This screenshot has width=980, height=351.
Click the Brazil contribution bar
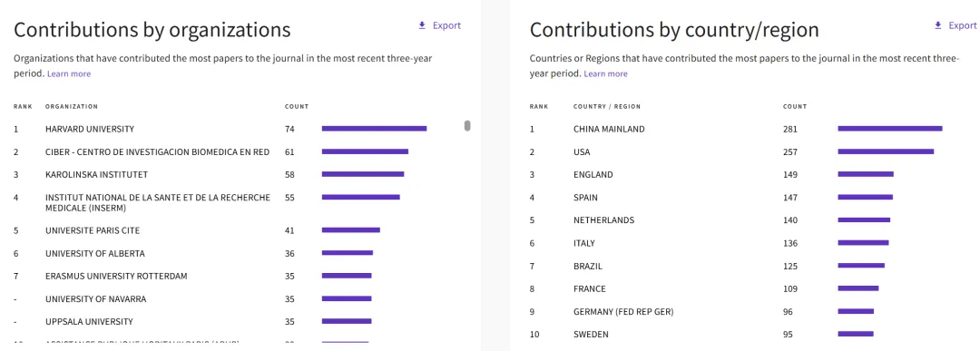click(861, 266)
